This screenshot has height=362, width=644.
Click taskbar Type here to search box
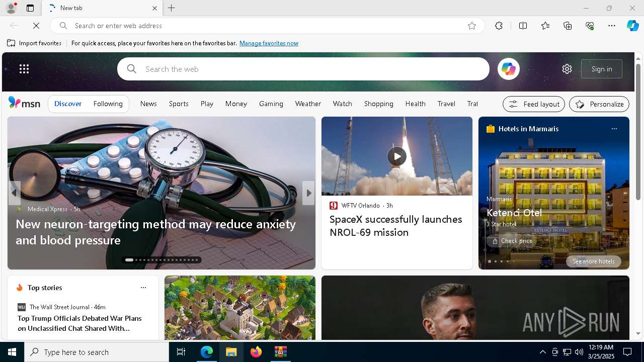[97, 352]
